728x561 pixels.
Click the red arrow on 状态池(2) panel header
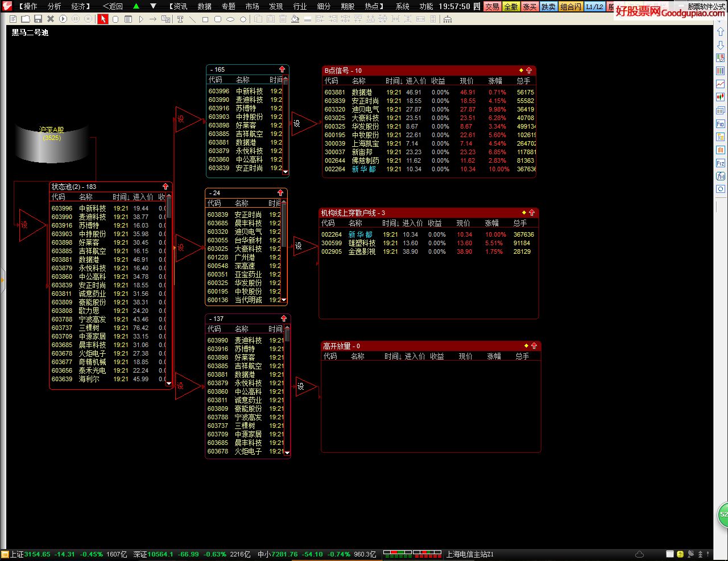166,187
